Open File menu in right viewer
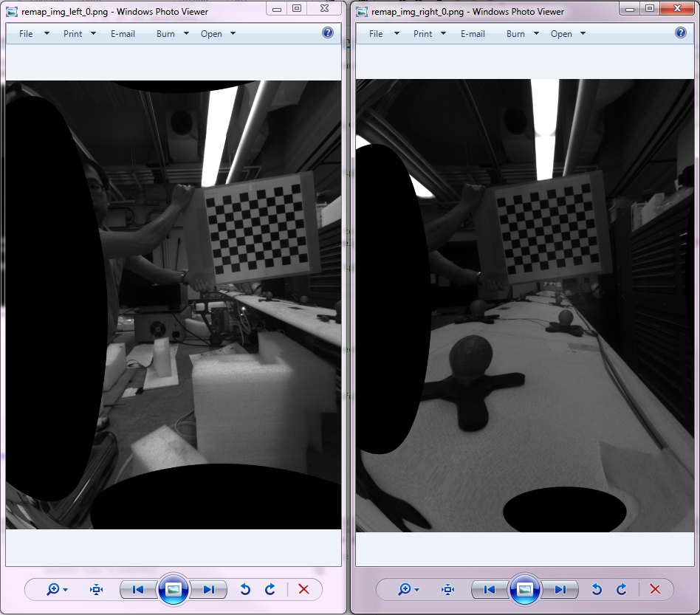Viewport: 700px width, 615px height. [376, 34]
